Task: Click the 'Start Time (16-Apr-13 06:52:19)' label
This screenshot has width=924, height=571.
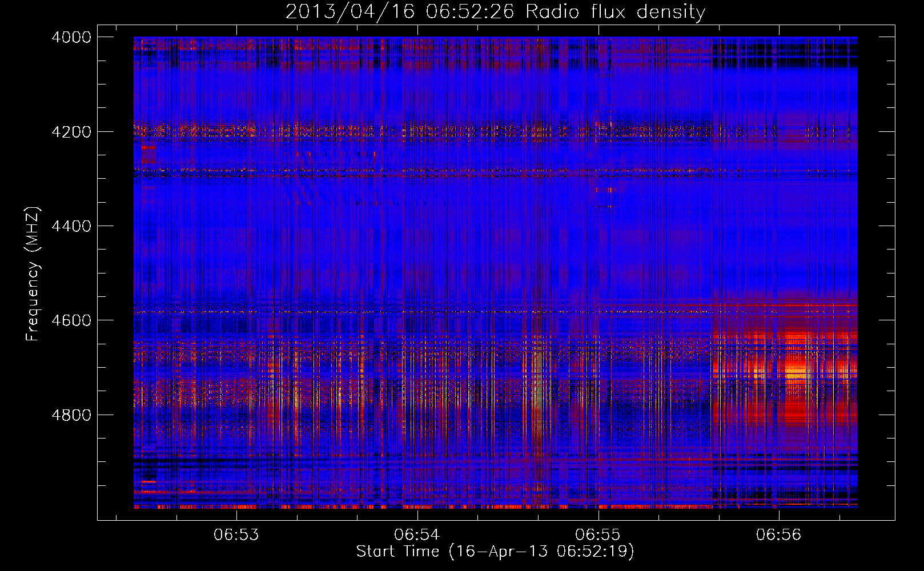Action: (495, 552)
